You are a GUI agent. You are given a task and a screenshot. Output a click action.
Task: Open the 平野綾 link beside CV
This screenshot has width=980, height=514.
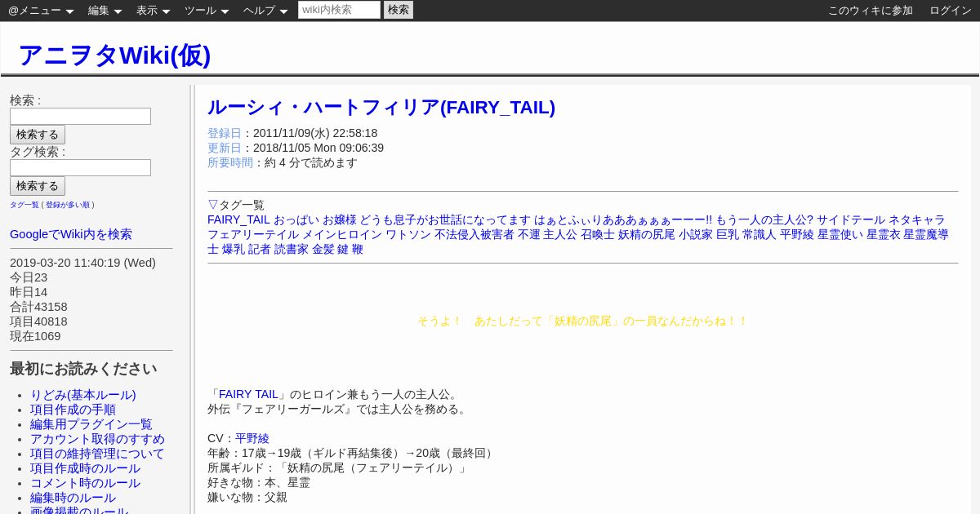point(252,438)
